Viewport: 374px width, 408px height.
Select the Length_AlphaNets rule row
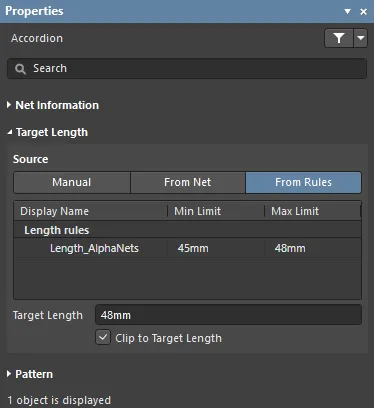pos(187,248)
